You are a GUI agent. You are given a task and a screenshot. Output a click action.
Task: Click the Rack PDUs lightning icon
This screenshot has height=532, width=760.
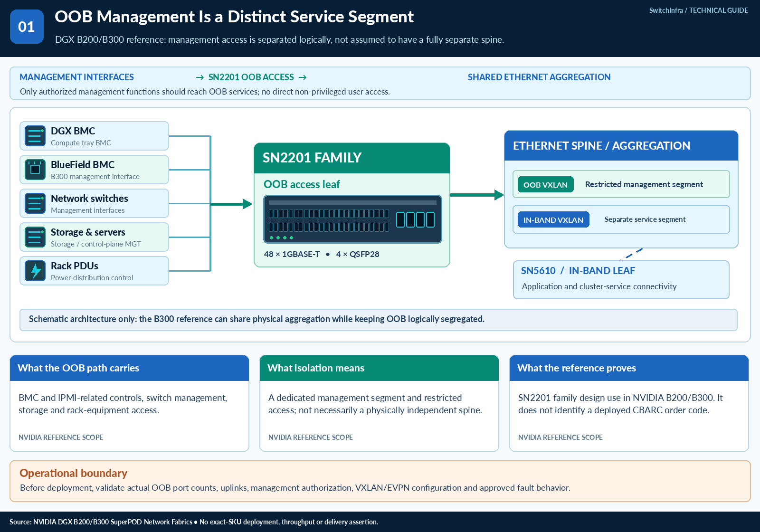35,271
